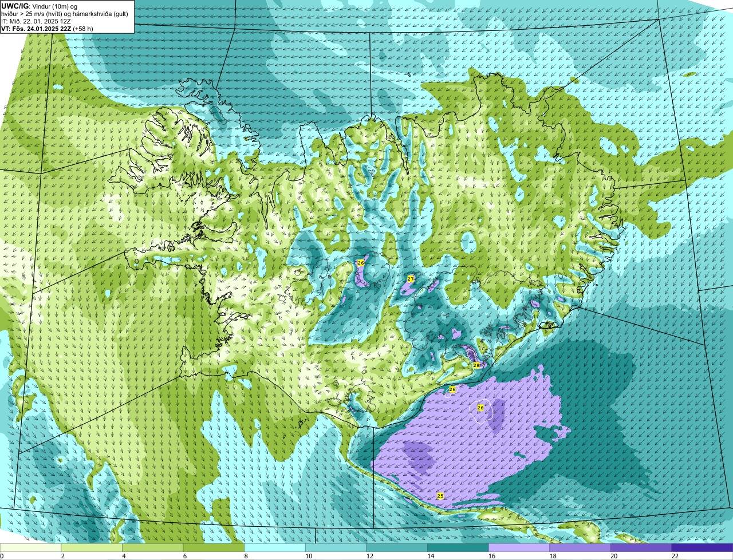Click the pale cyan 8–10 m/s legend swatch
Image resolution: width=733 pixels, height=560 pixels.
[275, 547]
